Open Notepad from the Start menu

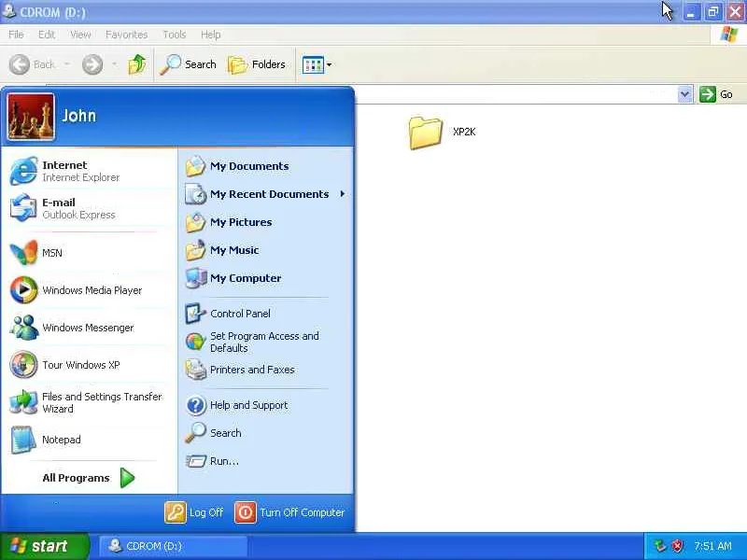(90, 440)
